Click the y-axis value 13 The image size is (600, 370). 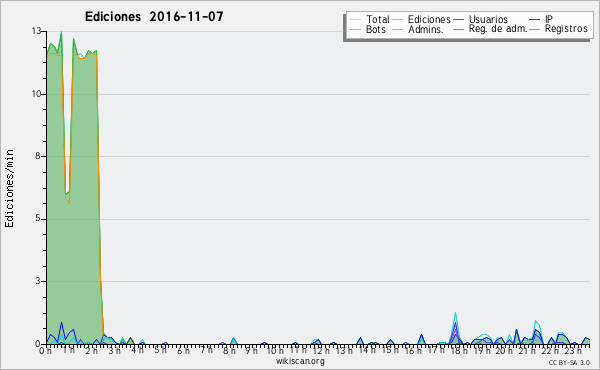(x=37, y=31)
